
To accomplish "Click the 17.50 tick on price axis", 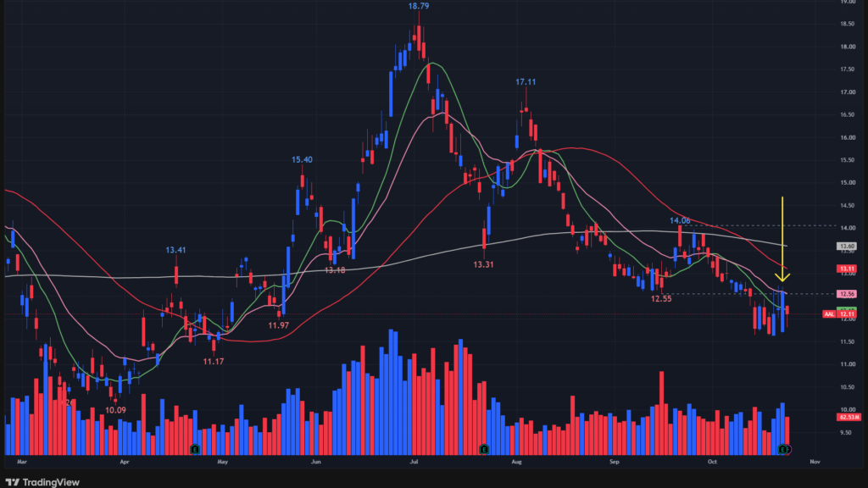I will pyautogui.click(x=847, y=69).
